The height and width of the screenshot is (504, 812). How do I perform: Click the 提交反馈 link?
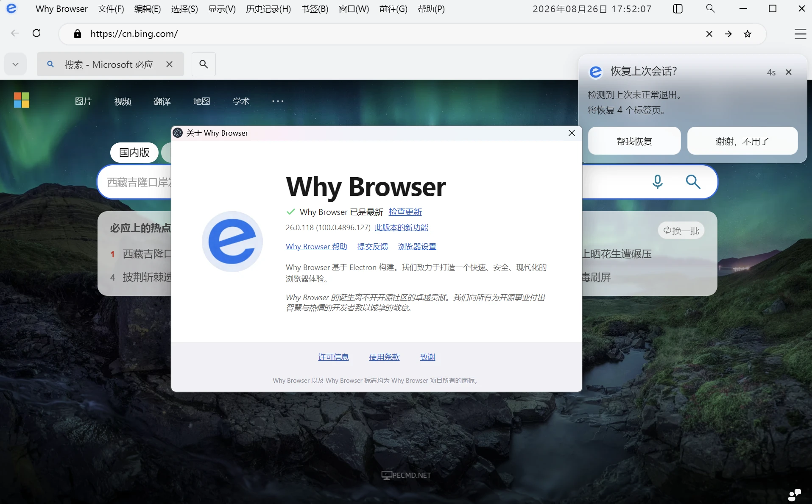372,247
